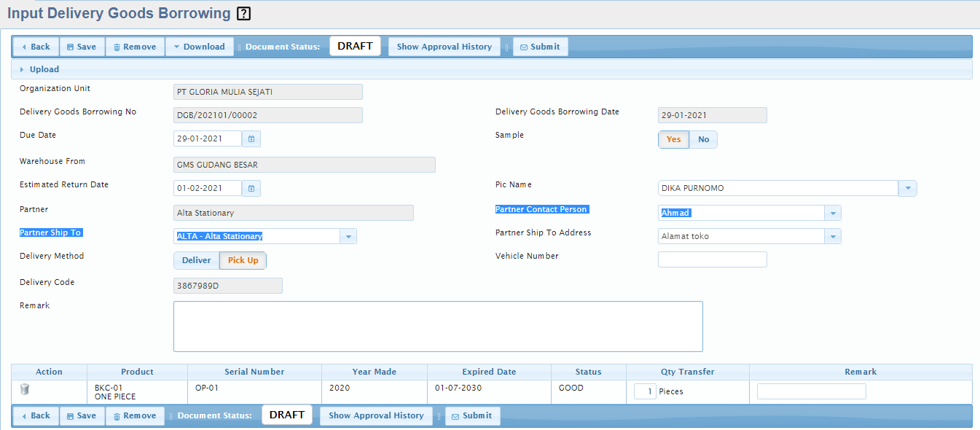Open the help question mark icon beside title
980x430 pixels.
[244, 13]
